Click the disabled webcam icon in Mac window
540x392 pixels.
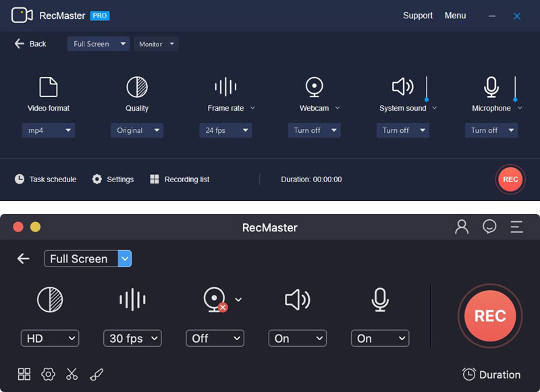[x=215, y=300]
